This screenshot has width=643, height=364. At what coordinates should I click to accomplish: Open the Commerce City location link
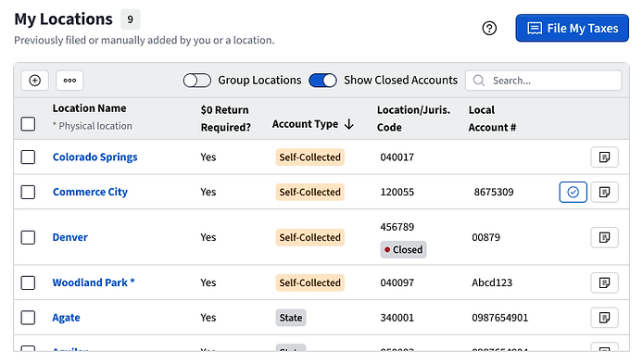(x=90, y=192)
